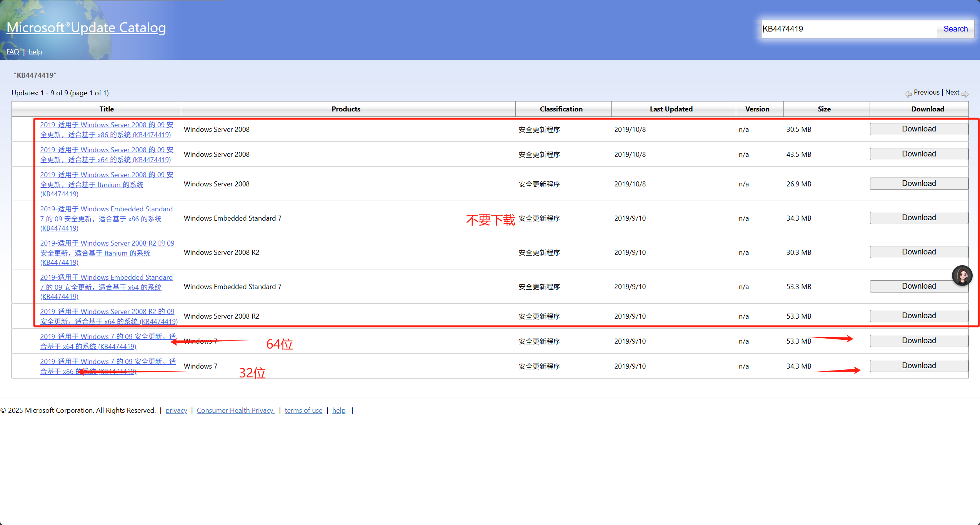Open Microsoft Update Catalog home link

click(x=86, y=28)
